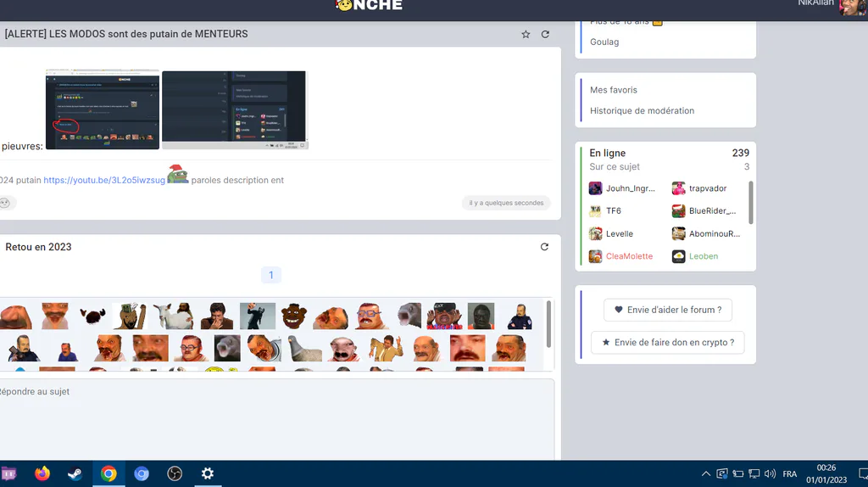
Task: Switch the FRA keyboard language indicator
Action: [789, 473]
